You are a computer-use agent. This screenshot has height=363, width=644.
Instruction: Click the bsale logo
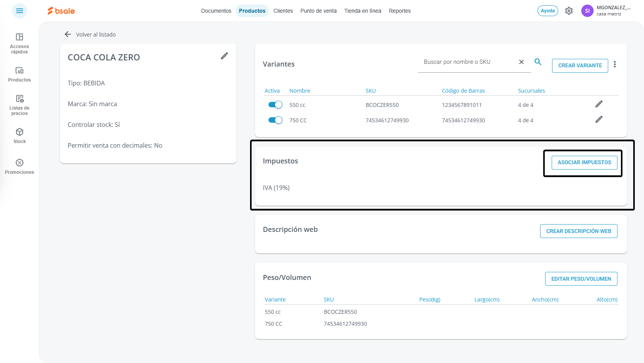tap(61, 11)
